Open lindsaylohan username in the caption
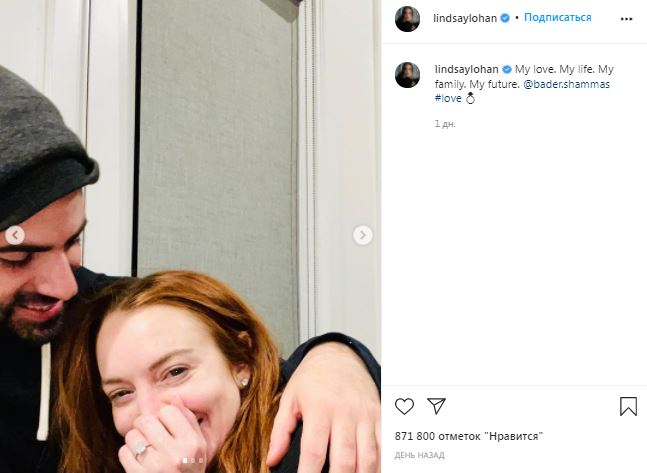Image resolution: width=647 pixels, height=473 pixels. (x=467, y=69)
